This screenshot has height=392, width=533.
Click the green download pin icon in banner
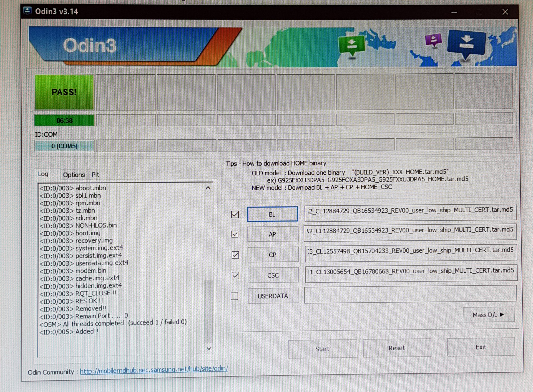click(x=351, y=46)
